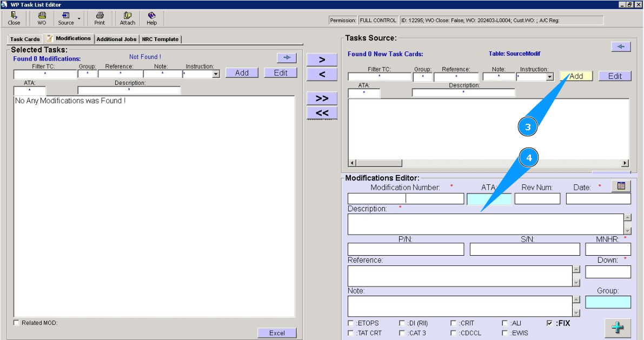
Task: Toggle the Related MOD checkbox
Action: pos(17,323)
